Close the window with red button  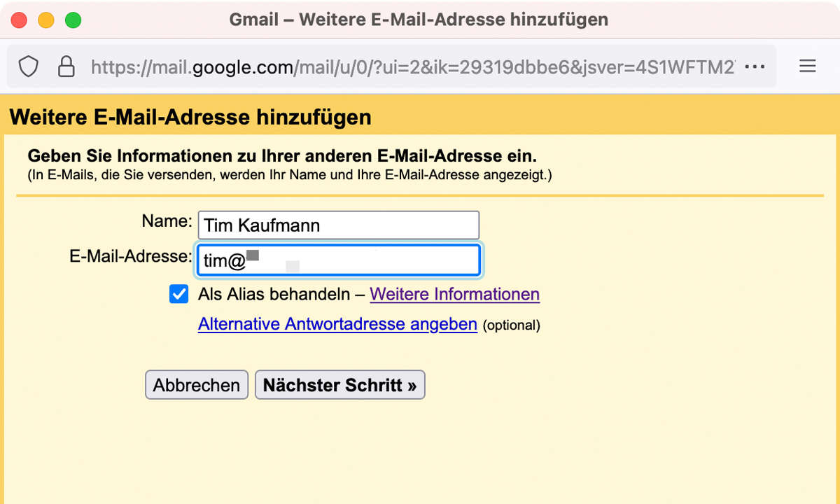tap(19, 20)
